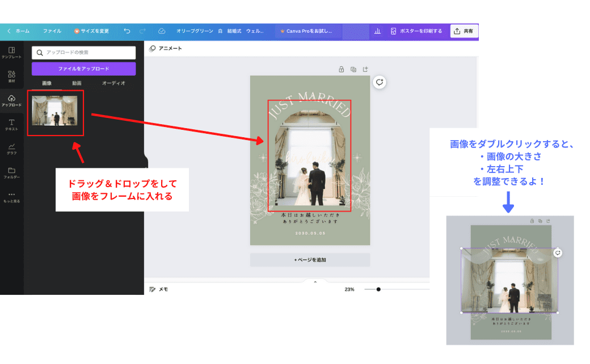Click the ファイルをアップロード upload button
The width and height of the screenshot is (590, 364).
point(83,69)
